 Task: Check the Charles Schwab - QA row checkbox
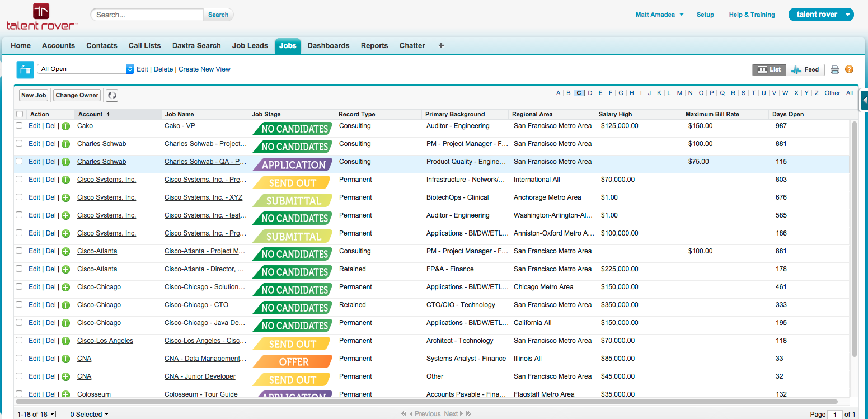coord(19,162)
